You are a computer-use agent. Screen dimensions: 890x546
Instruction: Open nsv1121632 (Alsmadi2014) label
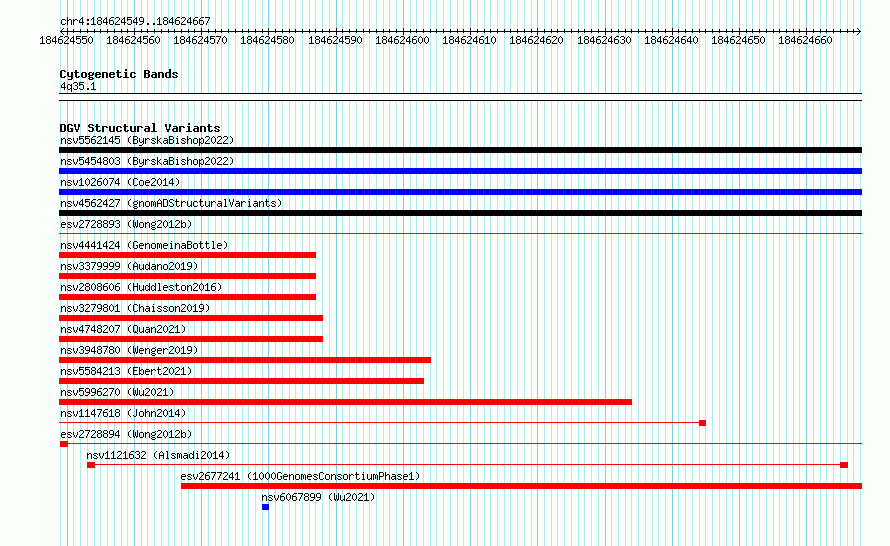click(x=158, y=455)
